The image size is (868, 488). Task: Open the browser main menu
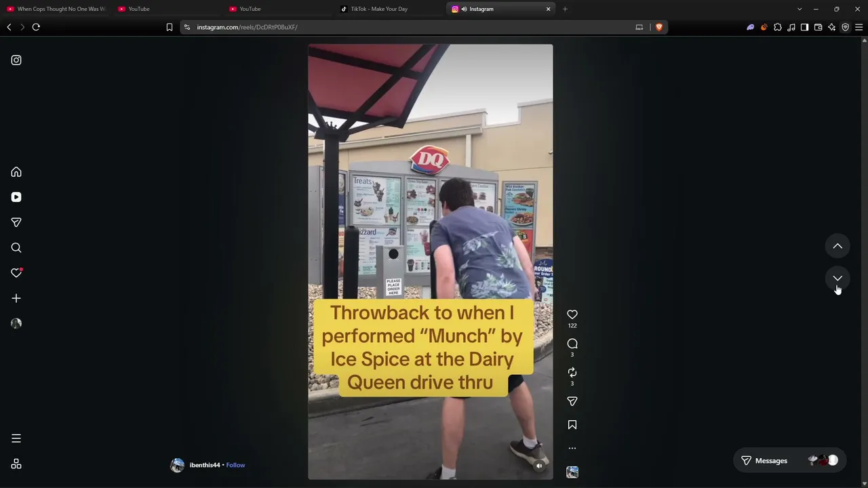click(859, 27)
